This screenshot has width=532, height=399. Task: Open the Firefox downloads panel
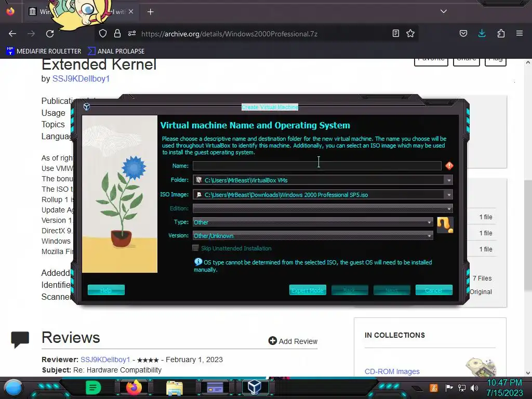coord(482,33)
